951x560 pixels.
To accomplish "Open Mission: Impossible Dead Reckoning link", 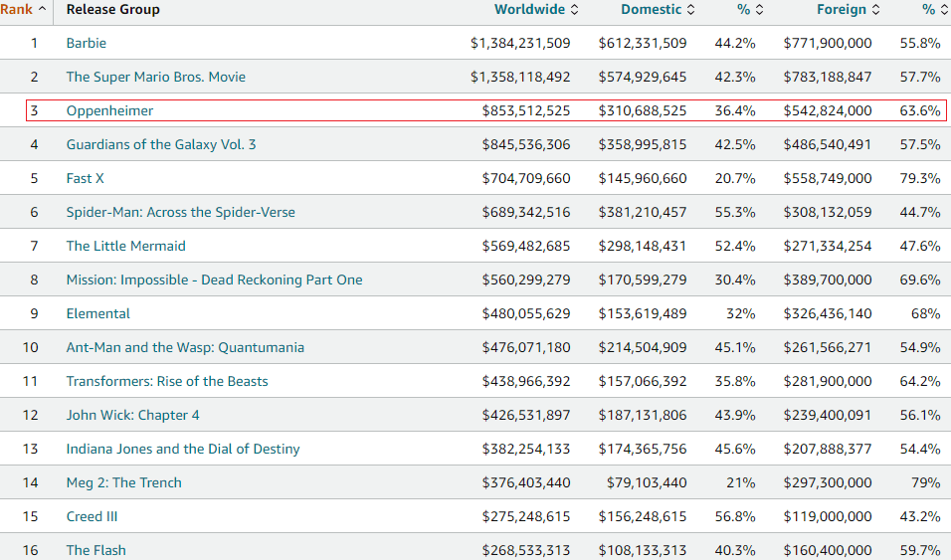I will point(214,280).
